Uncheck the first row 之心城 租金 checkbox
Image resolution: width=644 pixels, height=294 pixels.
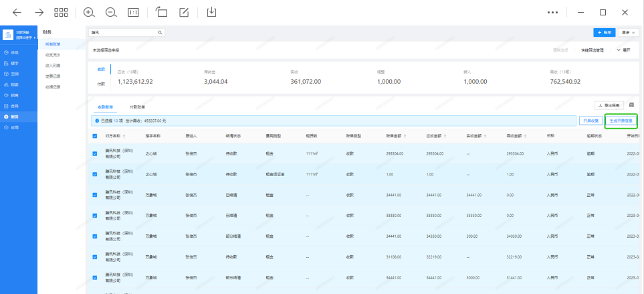click(94, 153)
